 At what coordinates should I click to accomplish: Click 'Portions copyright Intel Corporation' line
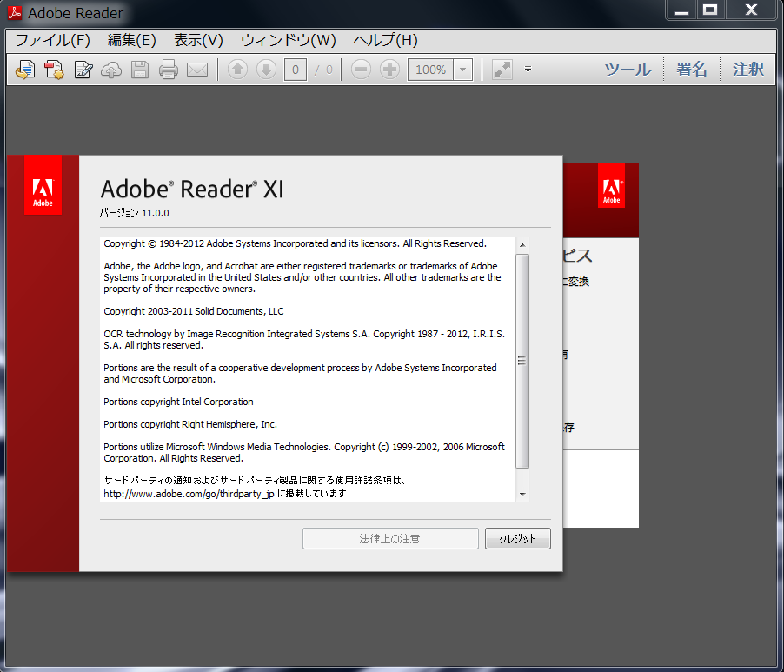[x=178, y=402]
